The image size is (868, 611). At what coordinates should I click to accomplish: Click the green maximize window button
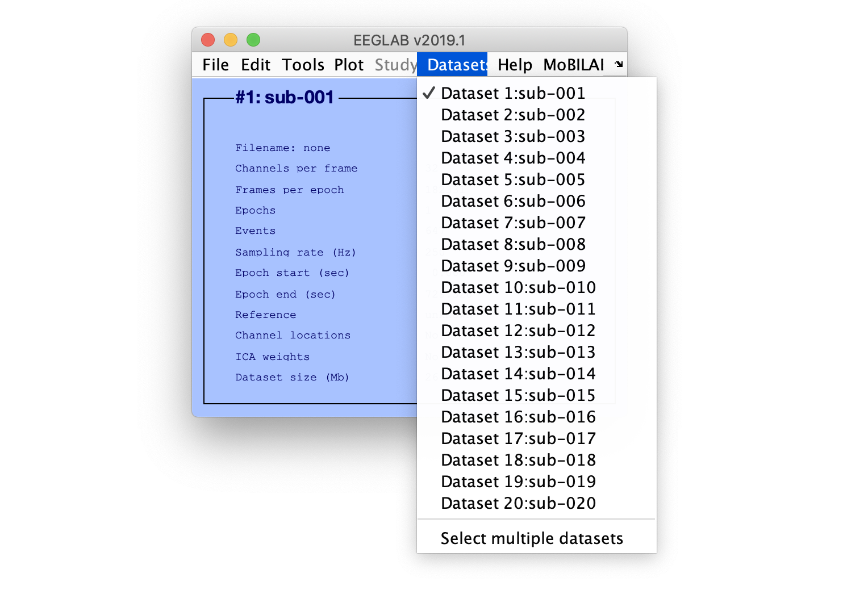253,40
